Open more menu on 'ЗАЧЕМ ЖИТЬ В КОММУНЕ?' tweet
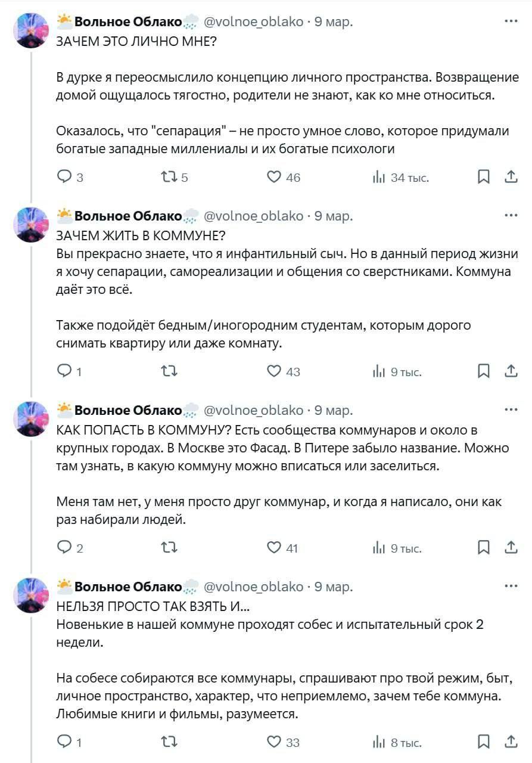This screenshot has width=532, height=763. tap(511, 216)
